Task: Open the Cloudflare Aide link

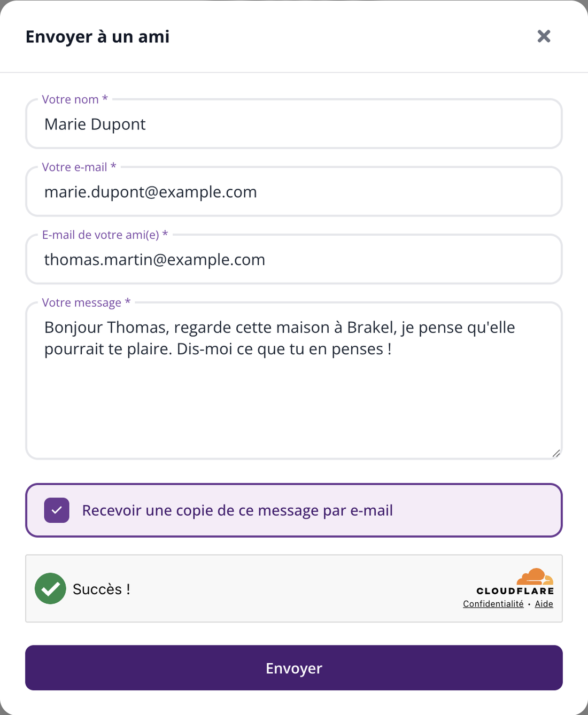Action: click(x=544, y=604)
